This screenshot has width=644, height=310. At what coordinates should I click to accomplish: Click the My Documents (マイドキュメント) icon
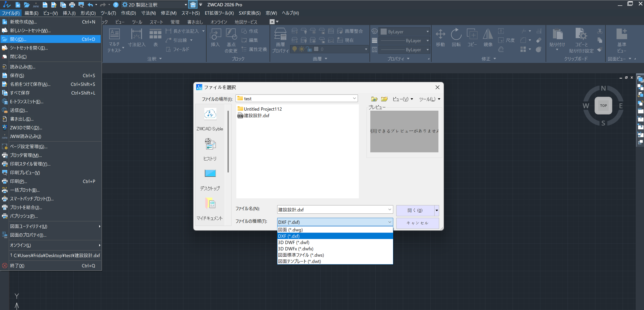pyautogui.click(x=210, y=204)
